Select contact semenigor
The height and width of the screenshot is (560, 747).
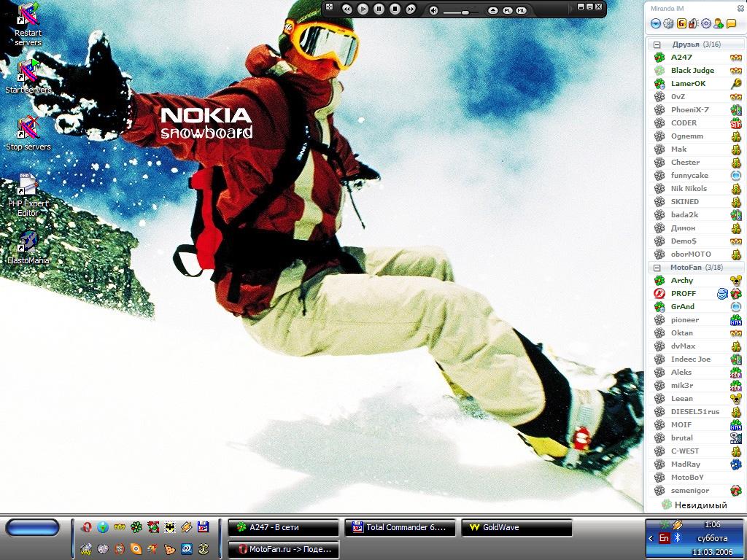(695, 491)
